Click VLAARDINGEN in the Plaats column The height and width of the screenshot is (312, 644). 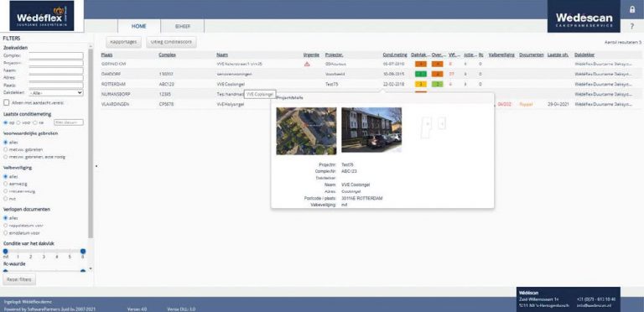(114, 104)
